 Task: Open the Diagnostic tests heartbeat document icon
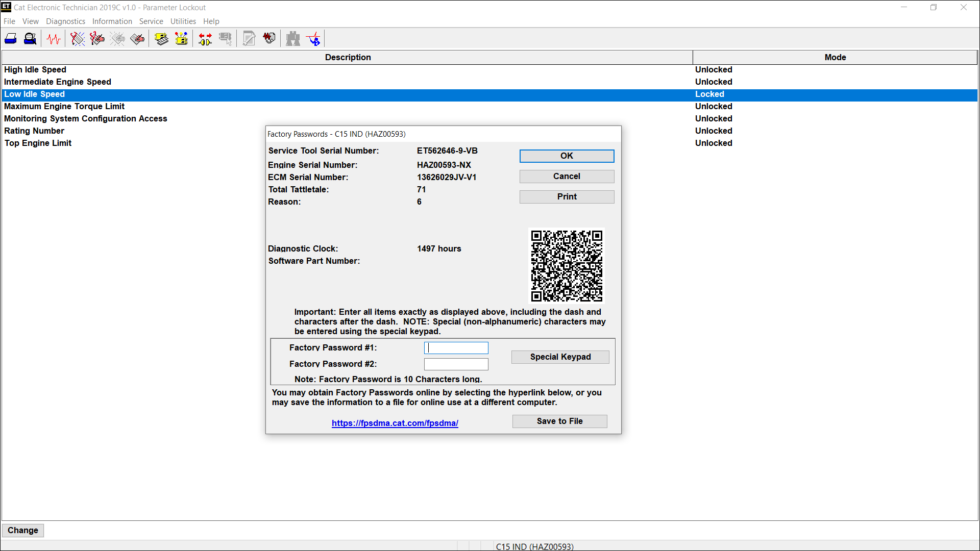tap(269, 39)
